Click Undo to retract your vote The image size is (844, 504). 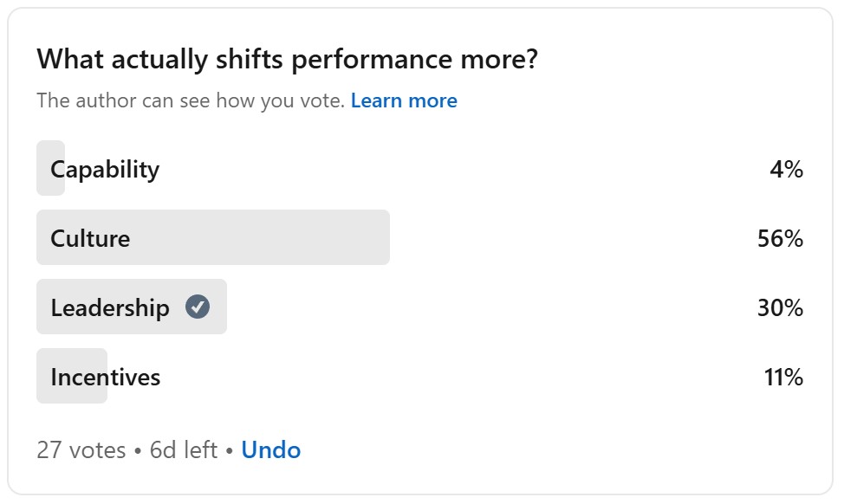(270, 449)
